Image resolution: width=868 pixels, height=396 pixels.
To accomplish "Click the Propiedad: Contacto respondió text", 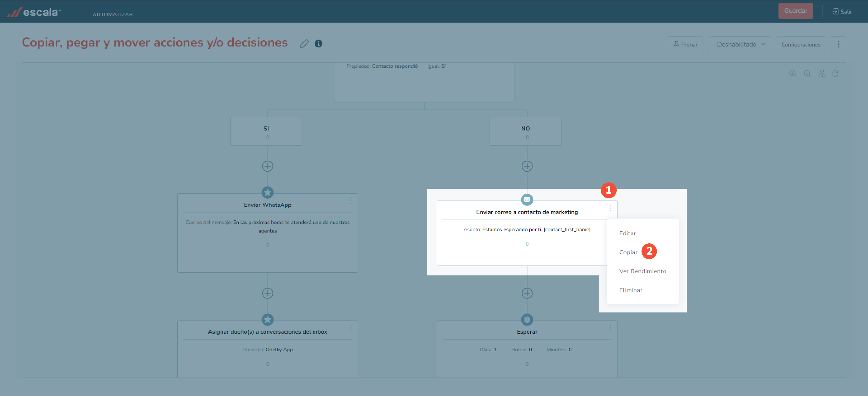I will tap(382, 66).
